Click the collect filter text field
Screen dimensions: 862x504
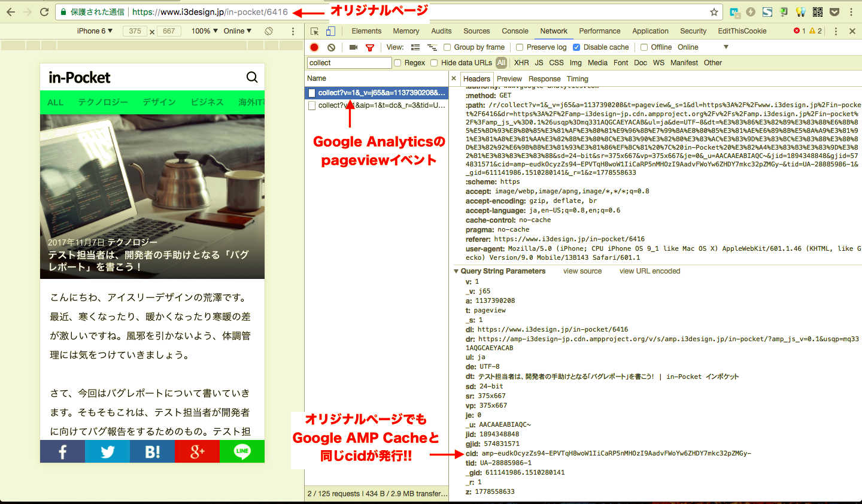pos(350,63)
